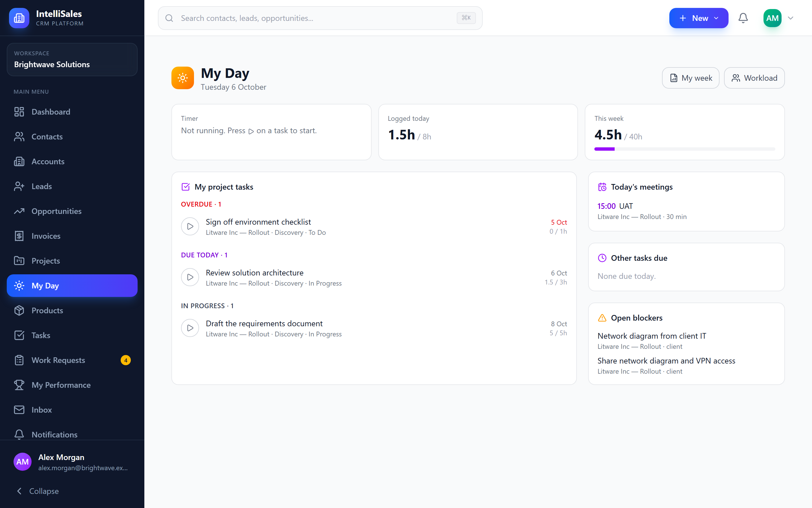This screenshot has height=508, width=812.
Task: Click the green AM avatar
Action: pos(773,18)
